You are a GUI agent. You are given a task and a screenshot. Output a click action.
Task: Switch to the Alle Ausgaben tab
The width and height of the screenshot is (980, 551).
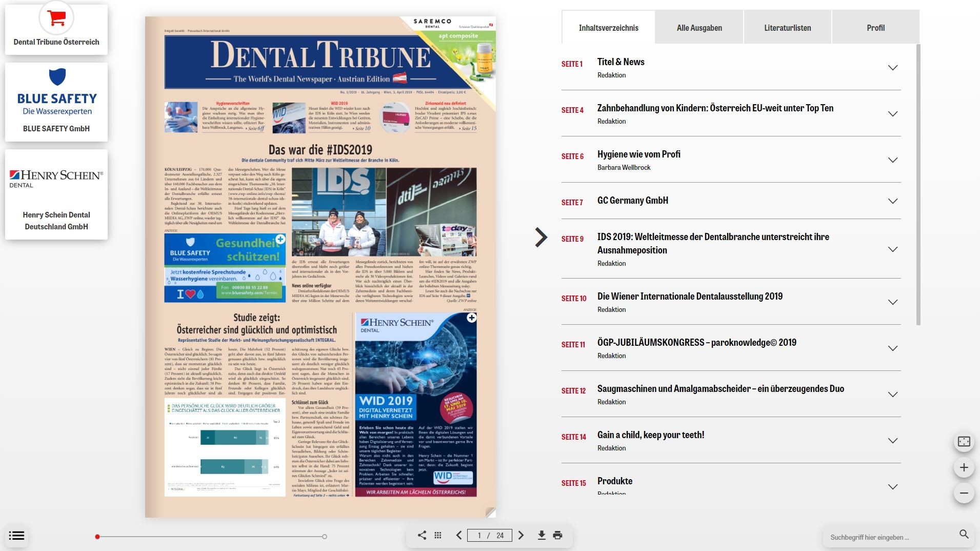click(699, 28)
